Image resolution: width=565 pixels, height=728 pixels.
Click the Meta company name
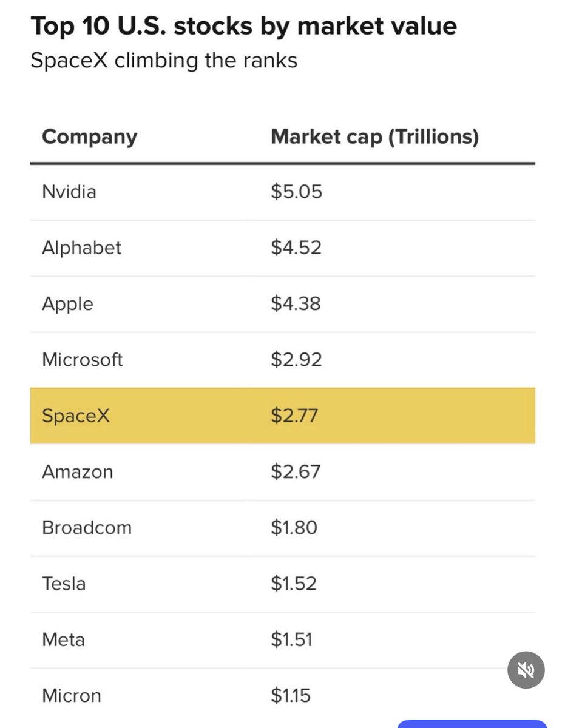coord(63,639)
